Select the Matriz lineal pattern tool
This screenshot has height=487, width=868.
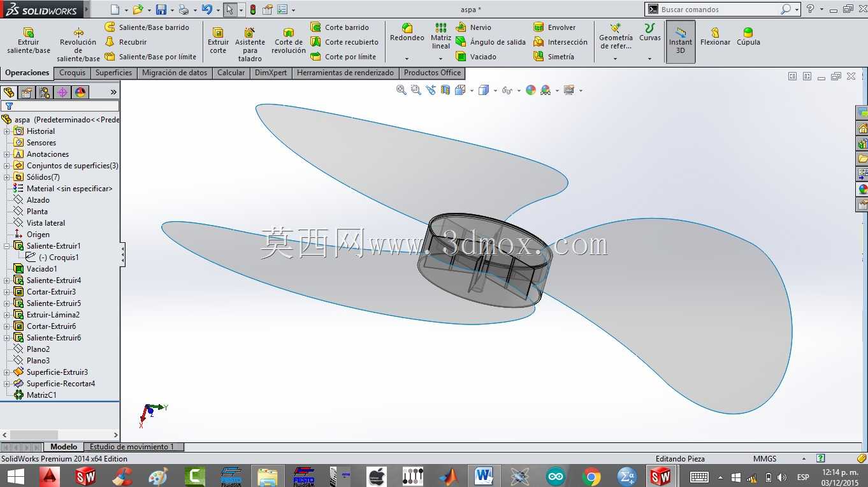point(441,36)
